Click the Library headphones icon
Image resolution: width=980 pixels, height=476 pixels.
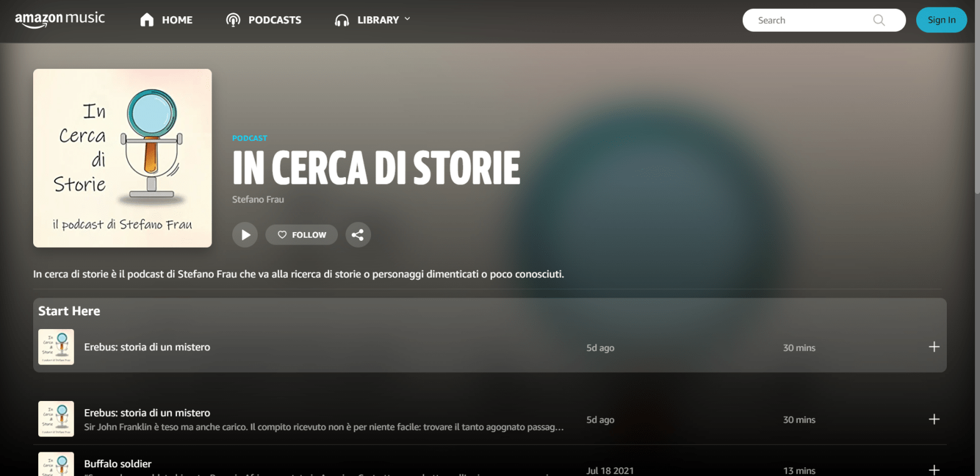coord(342,20)
